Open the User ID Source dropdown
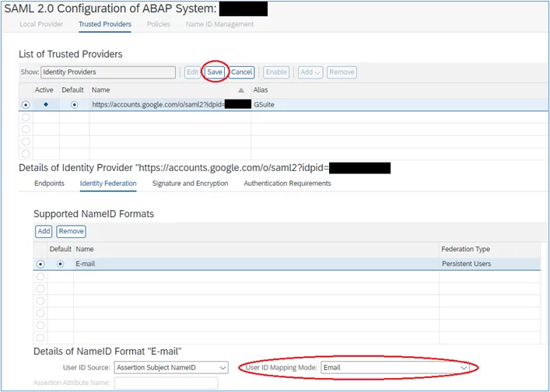 point(171,367)
